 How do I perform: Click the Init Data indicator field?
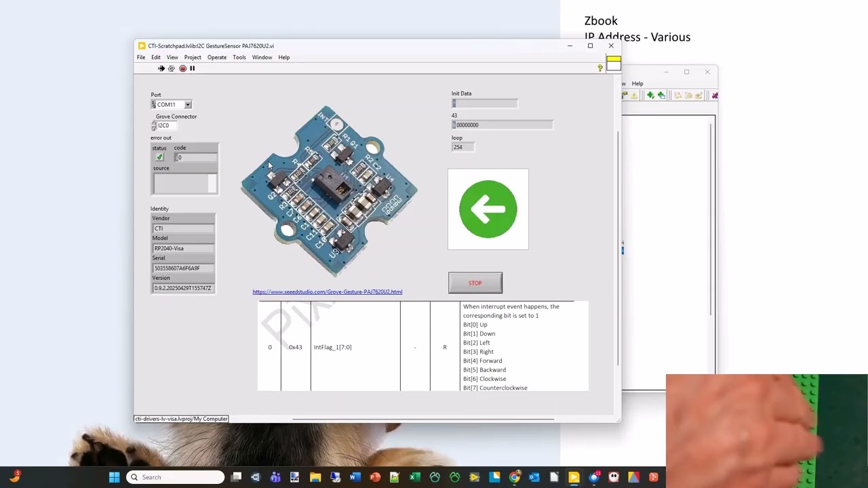485,104
